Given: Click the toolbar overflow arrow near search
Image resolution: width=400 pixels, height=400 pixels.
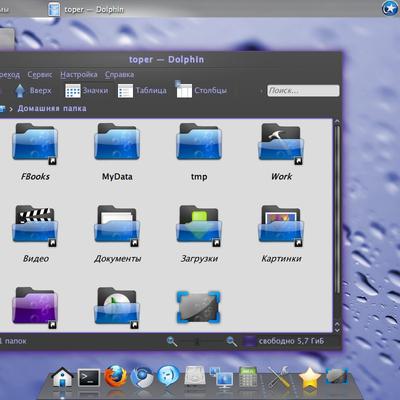Looking at the screenshot, I should coord(261,91).
